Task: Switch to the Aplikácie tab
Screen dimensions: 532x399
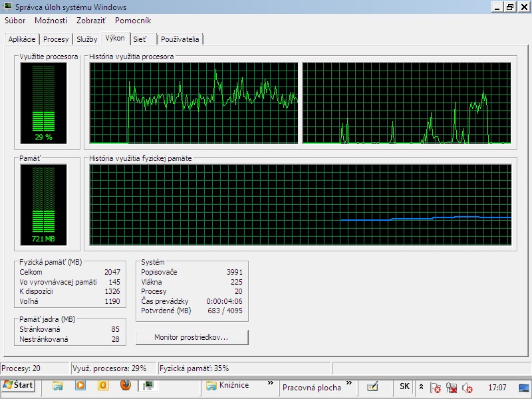Action: point(22,39)
